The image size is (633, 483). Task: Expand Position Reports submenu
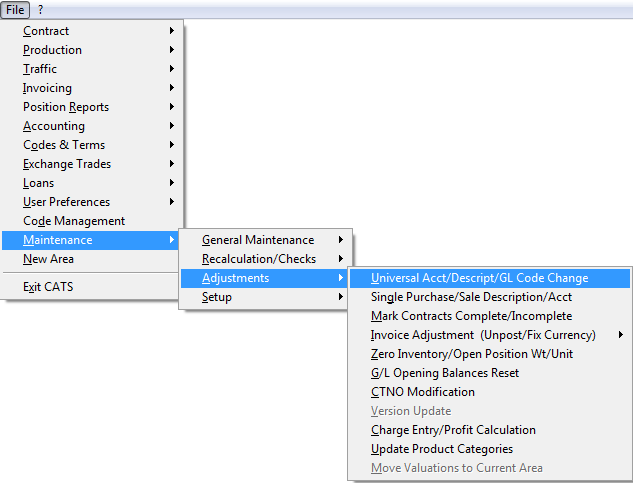[90, 107]
